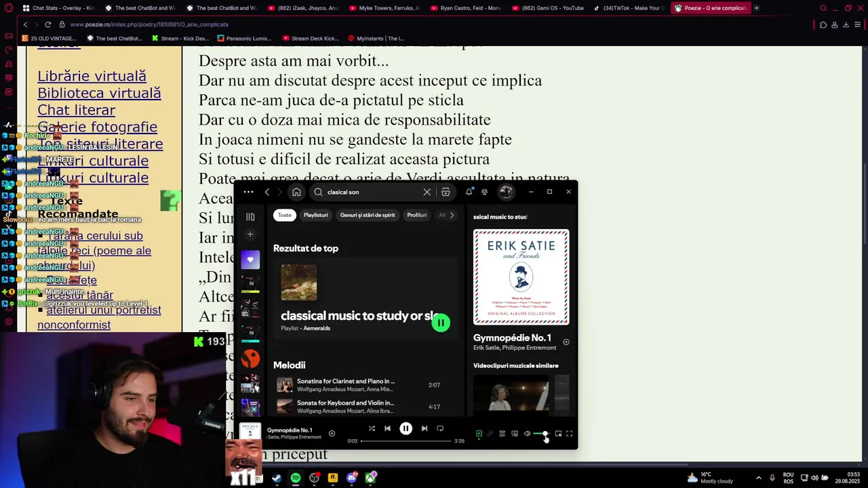Image resolution: width=868 pixels, height=488 pixels.
Task: Select Genuri și stări de spirit chip
Action: coord(368,215)
